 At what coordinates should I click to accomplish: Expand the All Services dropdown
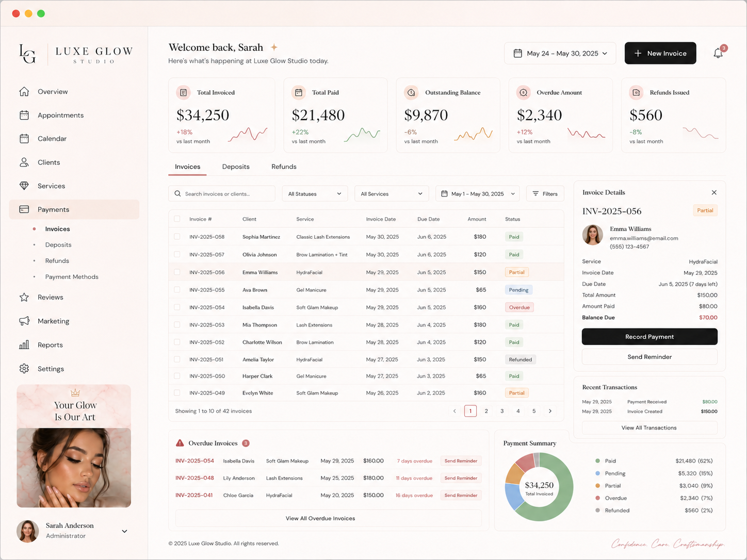coord(392,194)
